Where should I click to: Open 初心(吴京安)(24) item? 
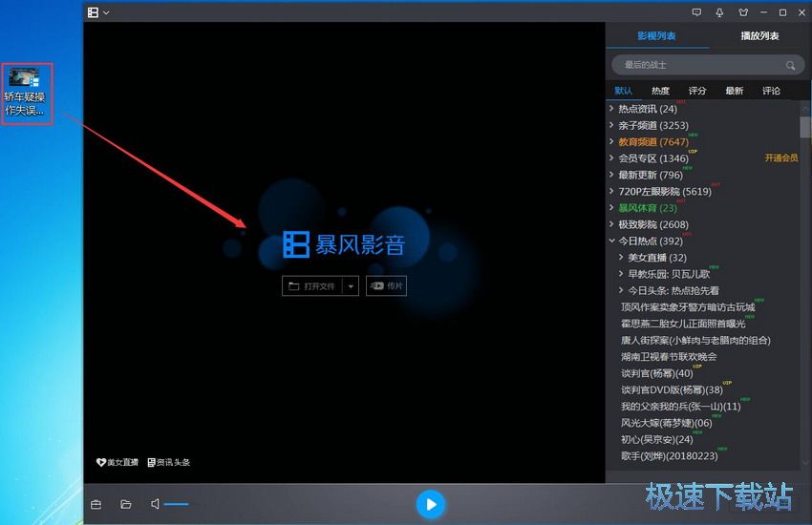click(x=656, y=440)
